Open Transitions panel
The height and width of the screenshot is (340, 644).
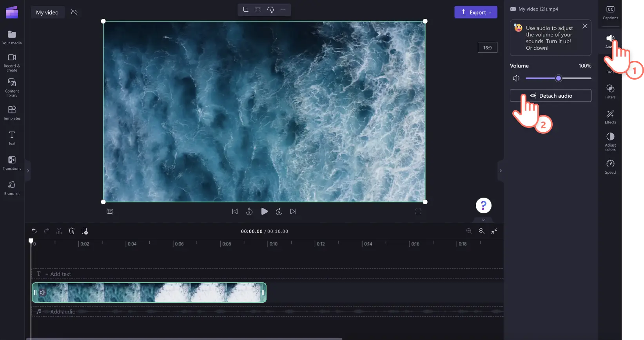point(12,163)
